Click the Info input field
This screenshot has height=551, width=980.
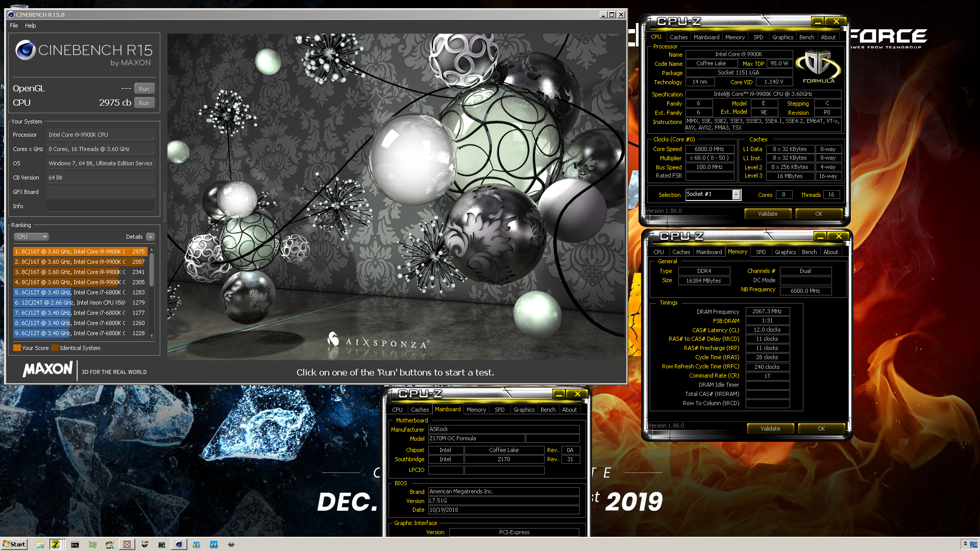(x=101, y=206)
